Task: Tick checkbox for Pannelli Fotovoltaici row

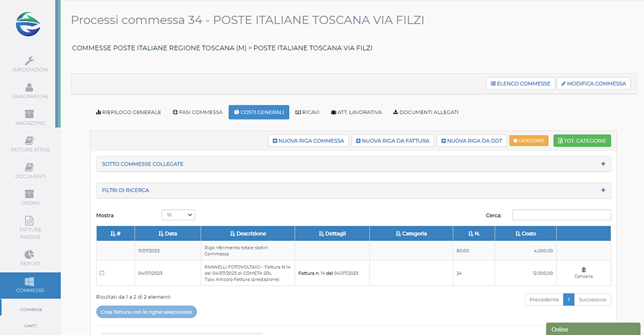Action: (x=102, y=273)
